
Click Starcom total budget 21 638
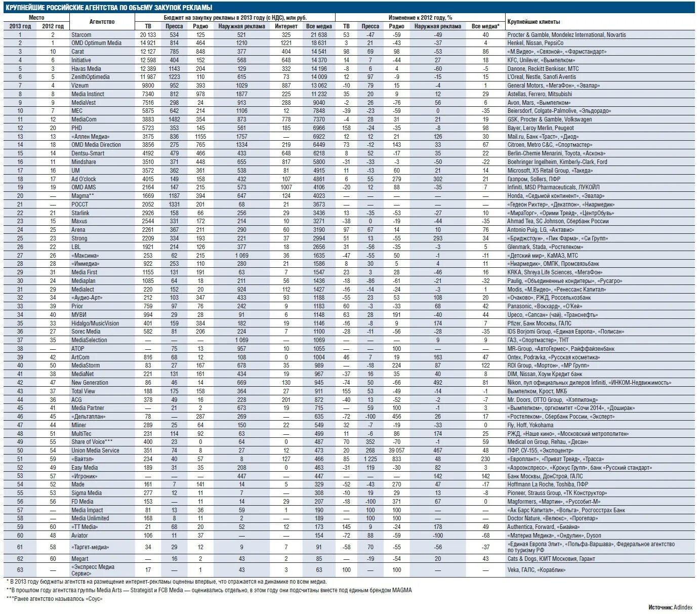click(x=319, y=35)
